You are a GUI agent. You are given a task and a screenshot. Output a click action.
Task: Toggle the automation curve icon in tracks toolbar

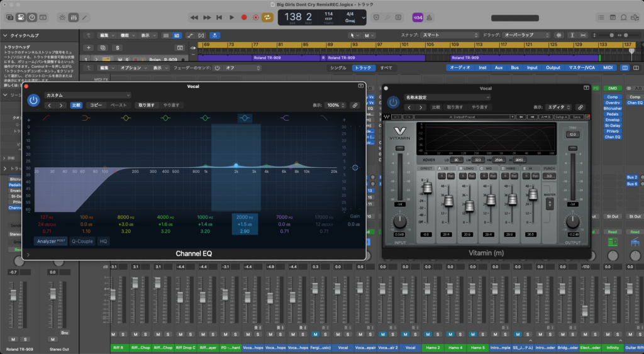coord(190,35)
